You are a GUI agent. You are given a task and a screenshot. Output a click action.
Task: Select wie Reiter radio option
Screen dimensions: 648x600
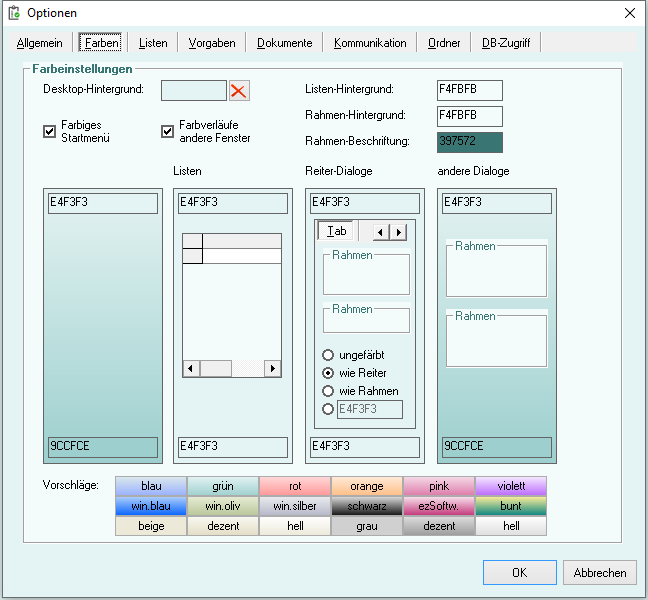[x=328, y=373]
